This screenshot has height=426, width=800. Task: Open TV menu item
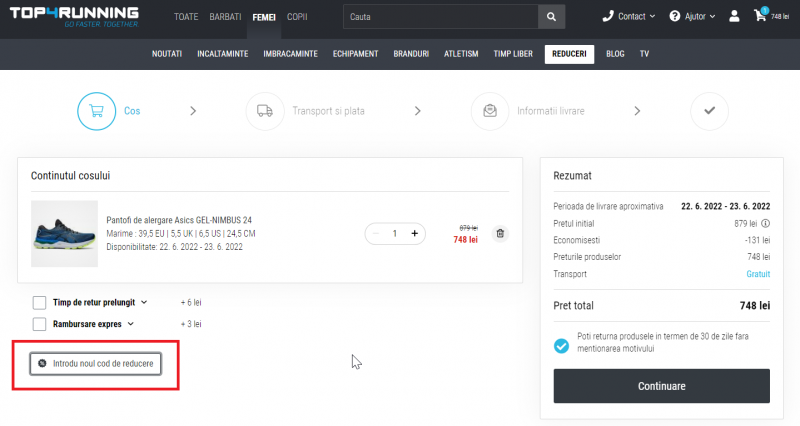click(x=644, y=54)
